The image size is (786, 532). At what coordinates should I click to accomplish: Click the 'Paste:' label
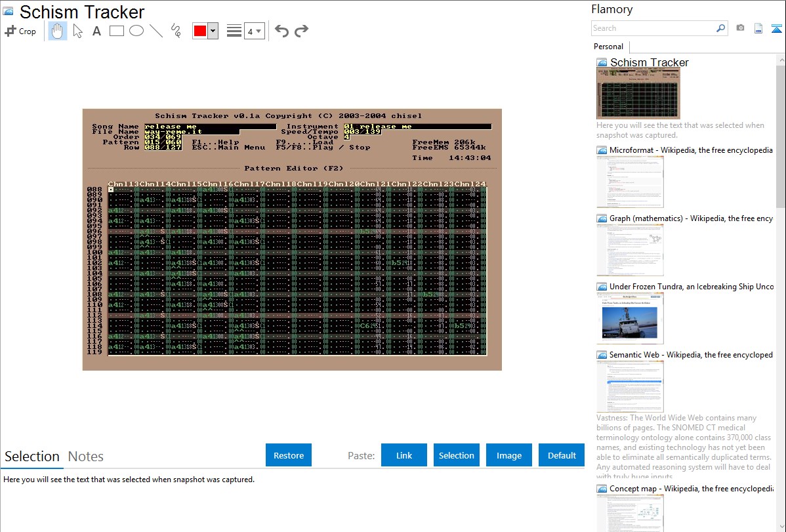(x=362, y=456)
